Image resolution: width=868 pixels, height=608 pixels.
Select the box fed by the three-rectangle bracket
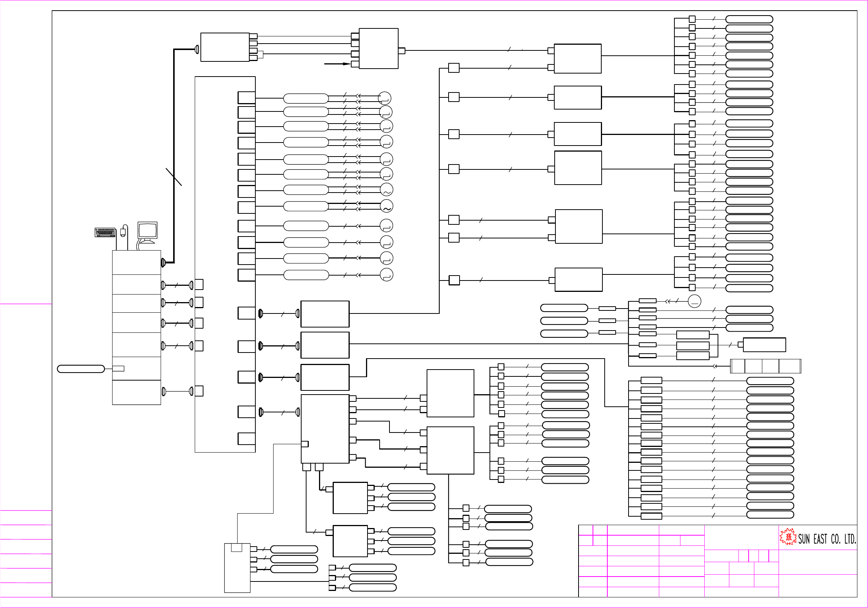pyautogui.click(x=764, y=345)
